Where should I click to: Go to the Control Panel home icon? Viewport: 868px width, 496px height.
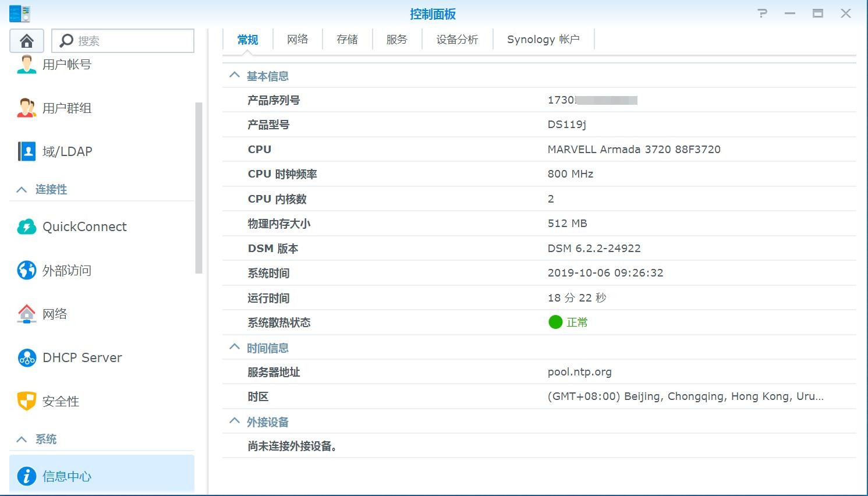click(27, 41)
